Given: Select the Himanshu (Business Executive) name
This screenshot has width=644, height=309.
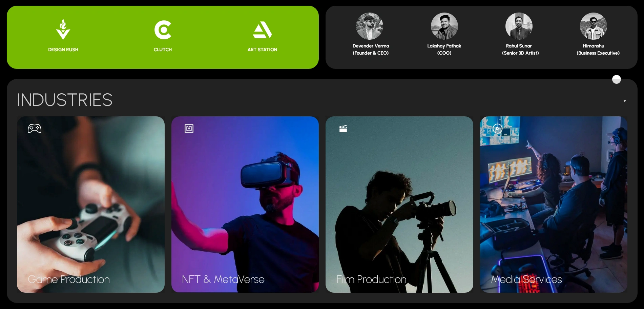Looking at the screenshot, I should [x=598, y=50].
